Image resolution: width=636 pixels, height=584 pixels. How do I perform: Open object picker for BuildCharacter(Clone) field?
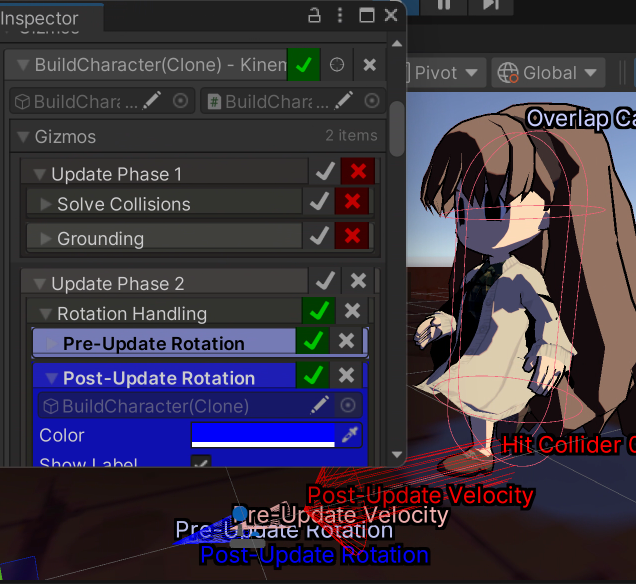pos(348,405)
